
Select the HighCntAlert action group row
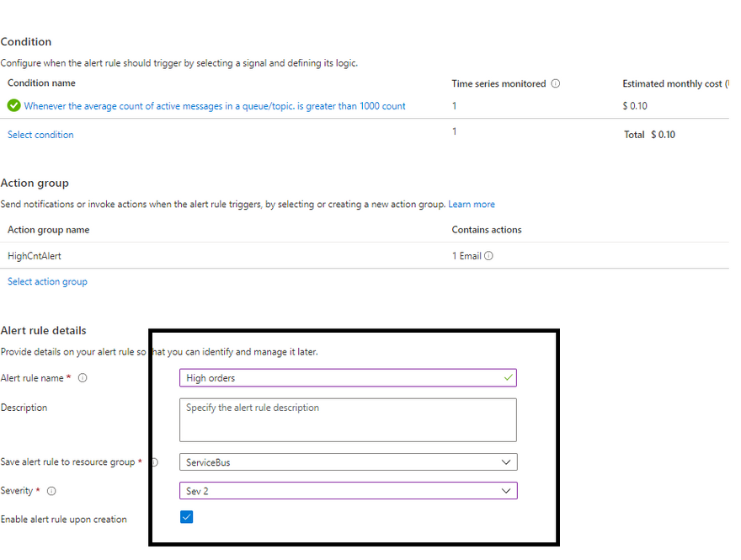pos(35,256)
